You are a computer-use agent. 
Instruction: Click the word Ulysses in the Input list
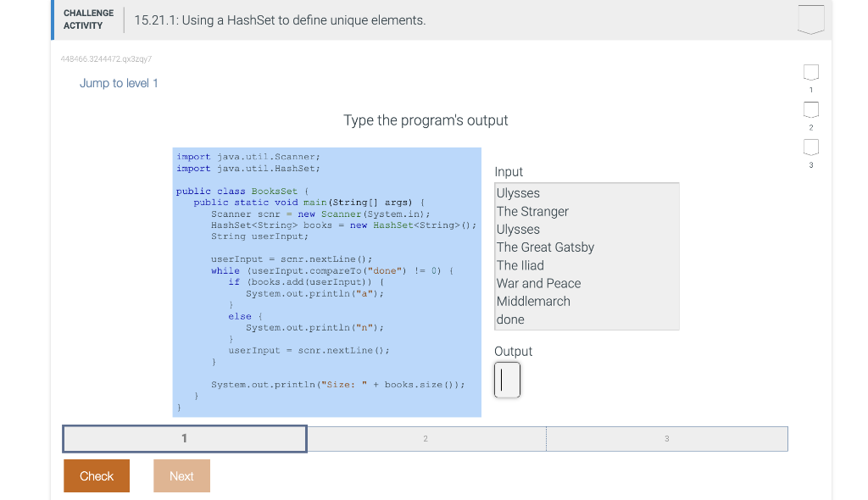click(x=517, y=193)
